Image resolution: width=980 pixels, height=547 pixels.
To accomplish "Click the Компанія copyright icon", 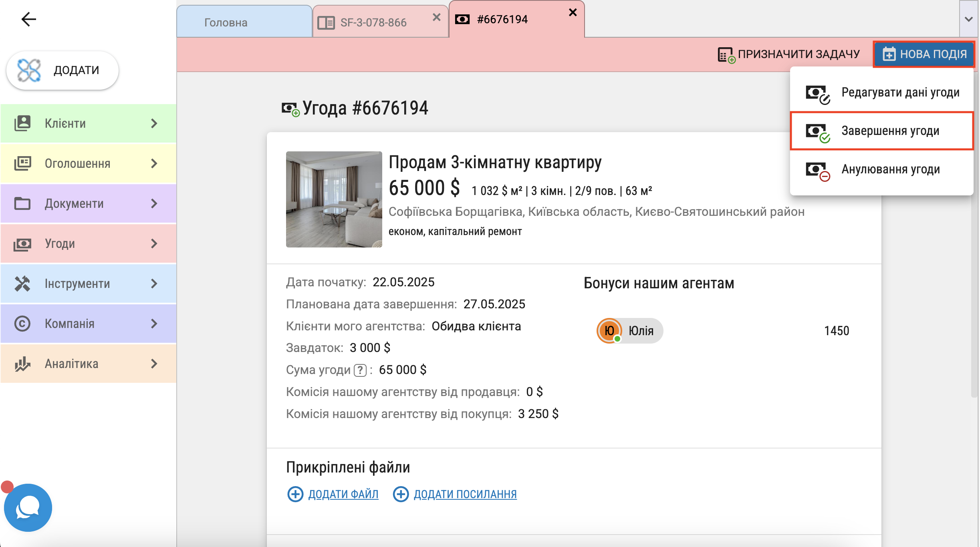I will coord(22,324).
